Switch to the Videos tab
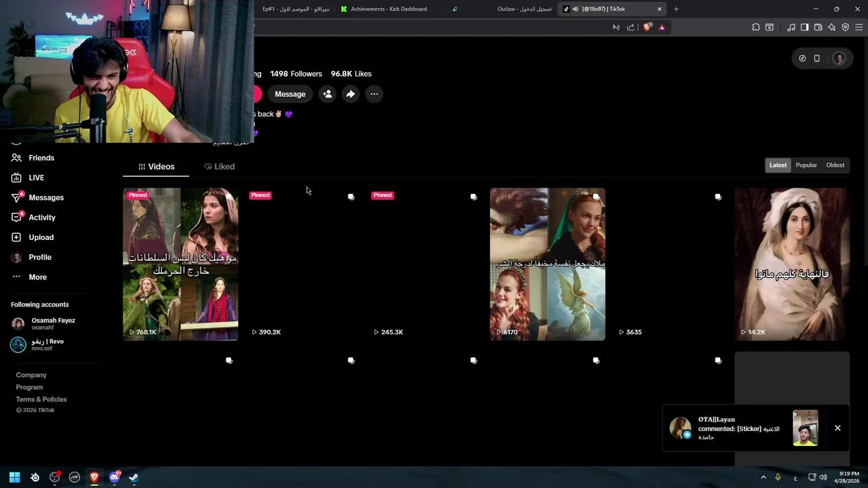The image size is (868, 488). [156, 167]
